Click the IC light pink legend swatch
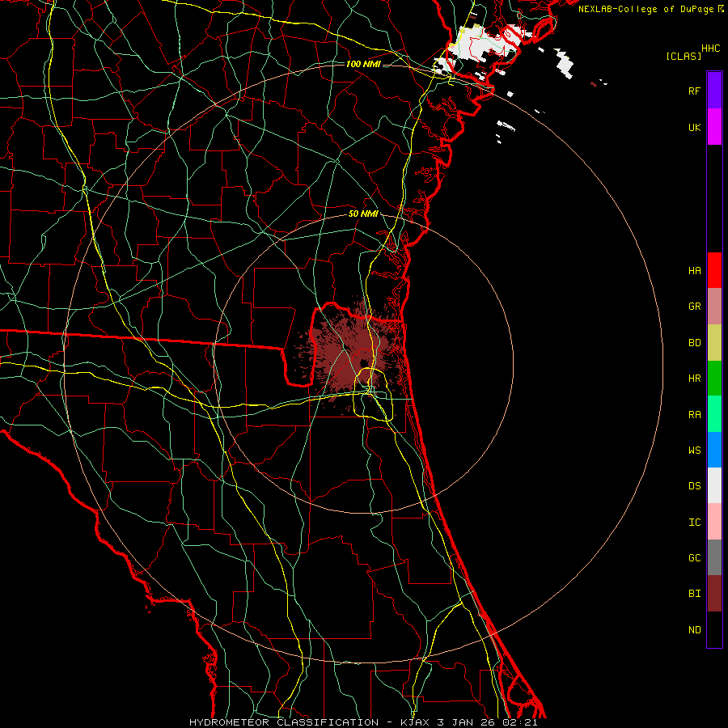 (x=714, y=522)
